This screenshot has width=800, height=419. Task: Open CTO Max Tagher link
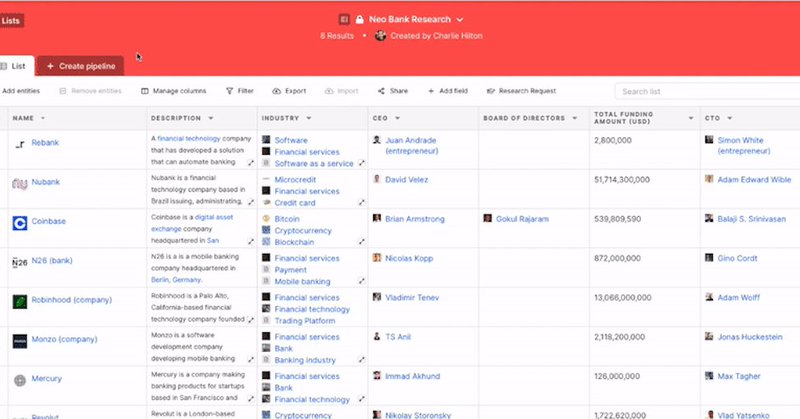[739, 376]
